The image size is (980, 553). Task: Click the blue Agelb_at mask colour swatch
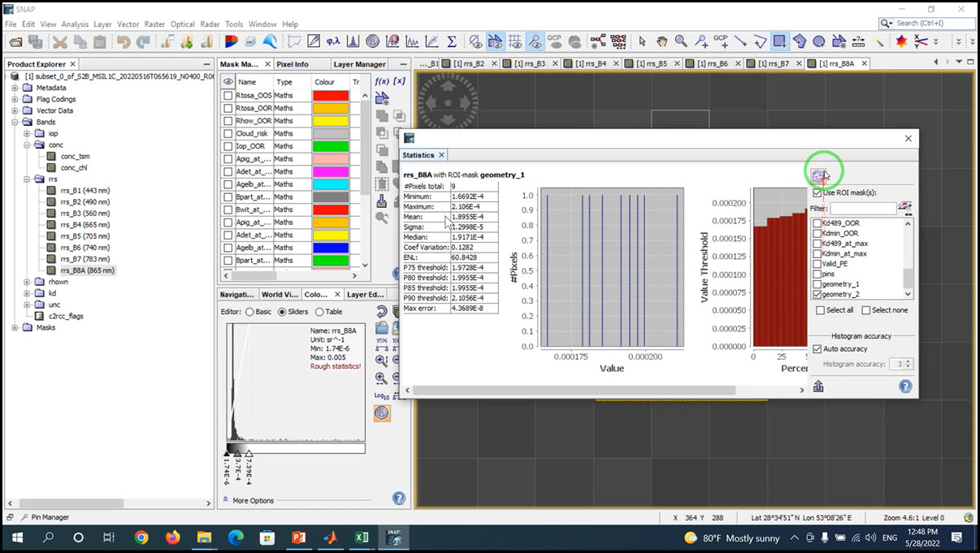[330, 248]
